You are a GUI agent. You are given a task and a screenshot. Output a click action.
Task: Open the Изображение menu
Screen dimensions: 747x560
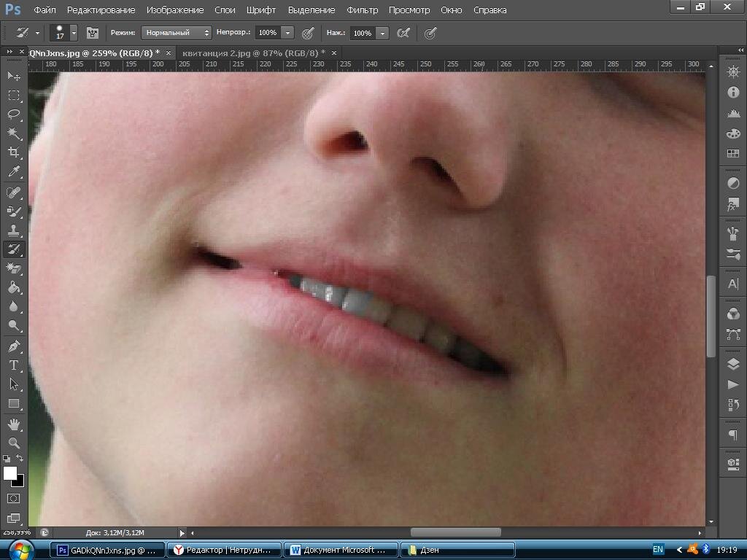(175, 9)
